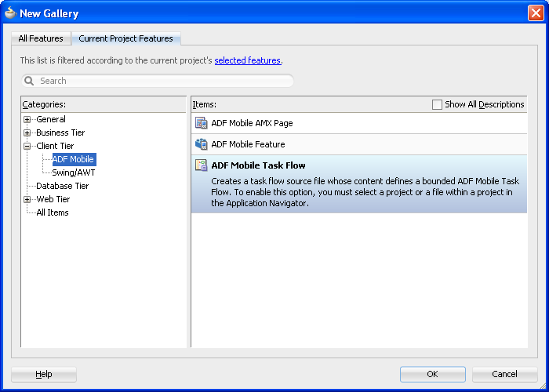Click the Cancel button
Image resolution: width=549 pixels, height=392 pixels.
[x=504, y=374]
